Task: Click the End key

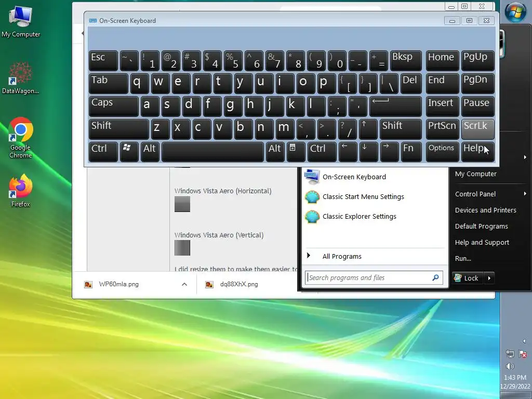Action: (442, 84)
